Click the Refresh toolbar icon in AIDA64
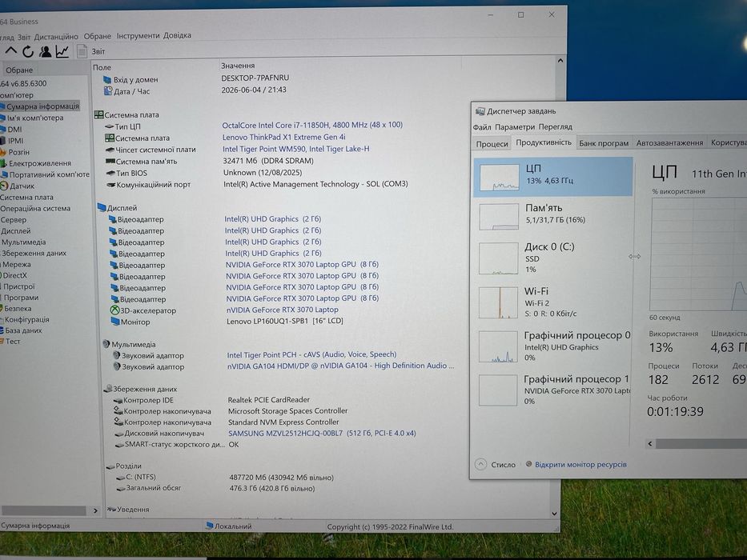This screenshot has width=747, height=560. 28,51
